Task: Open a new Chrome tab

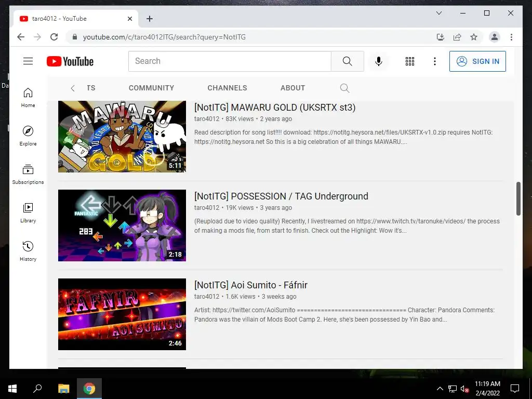Action: pyautogui.click(x=150, y=19)
